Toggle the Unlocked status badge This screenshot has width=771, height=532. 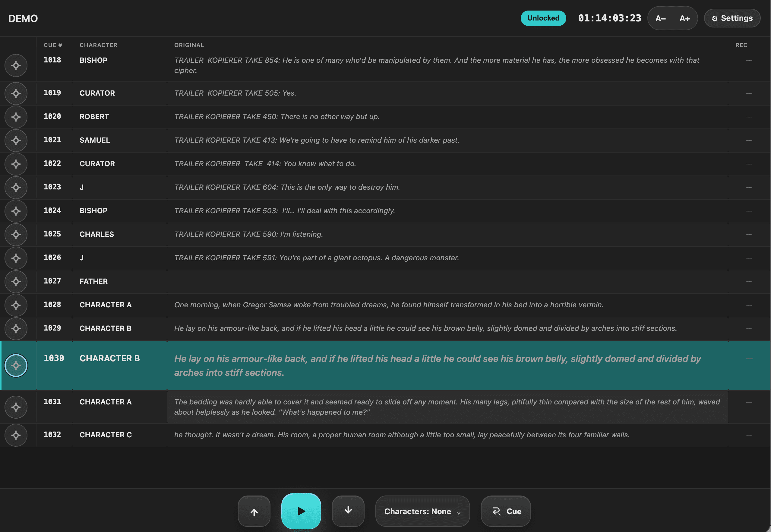[543, 18]
